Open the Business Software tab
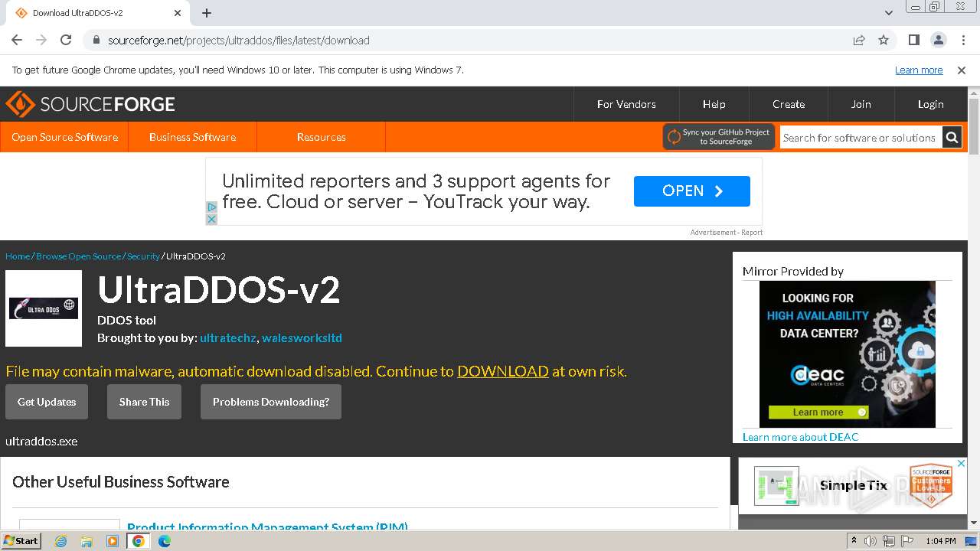This screenshot has height=551, width=980. click(192, 137)
